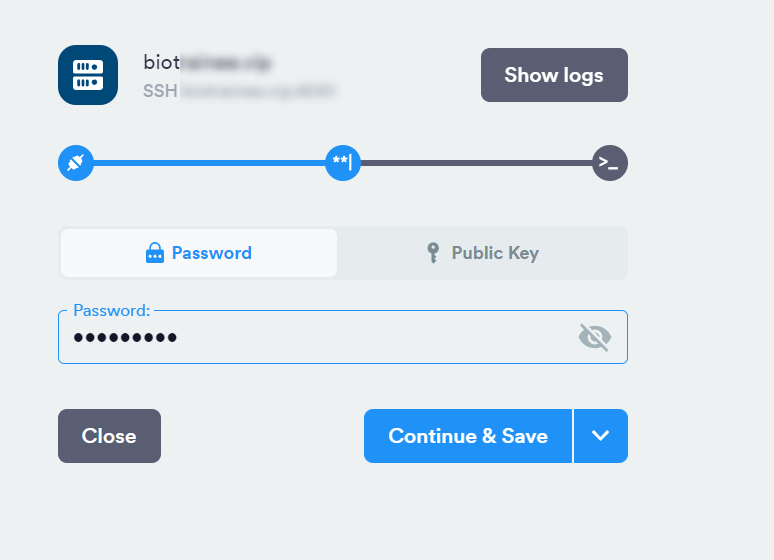Viewport: 774px width, 560px height.
Task: Click the gray pending progress line
Action: 476,163
